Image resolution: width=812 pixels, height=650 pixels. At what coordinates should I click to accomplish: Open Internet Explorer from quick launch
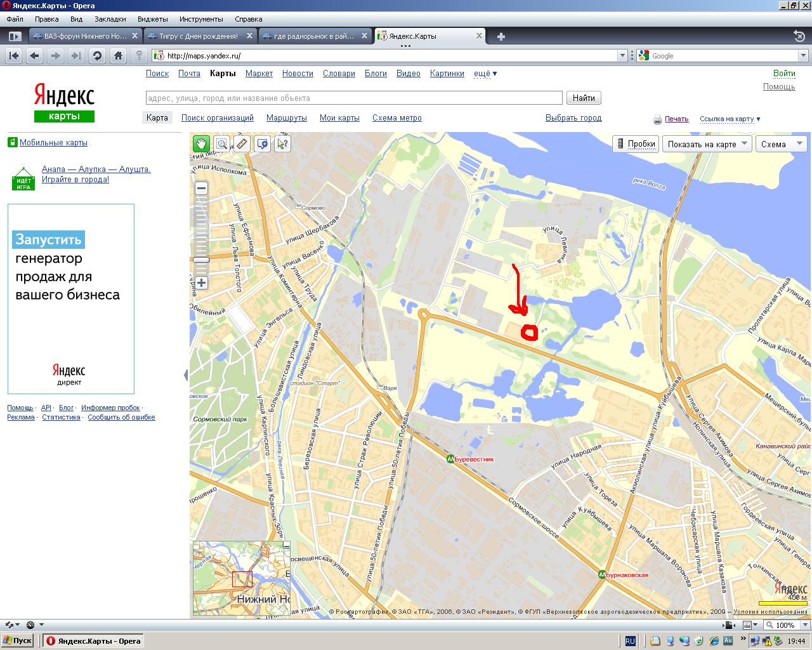pos(714,641)
